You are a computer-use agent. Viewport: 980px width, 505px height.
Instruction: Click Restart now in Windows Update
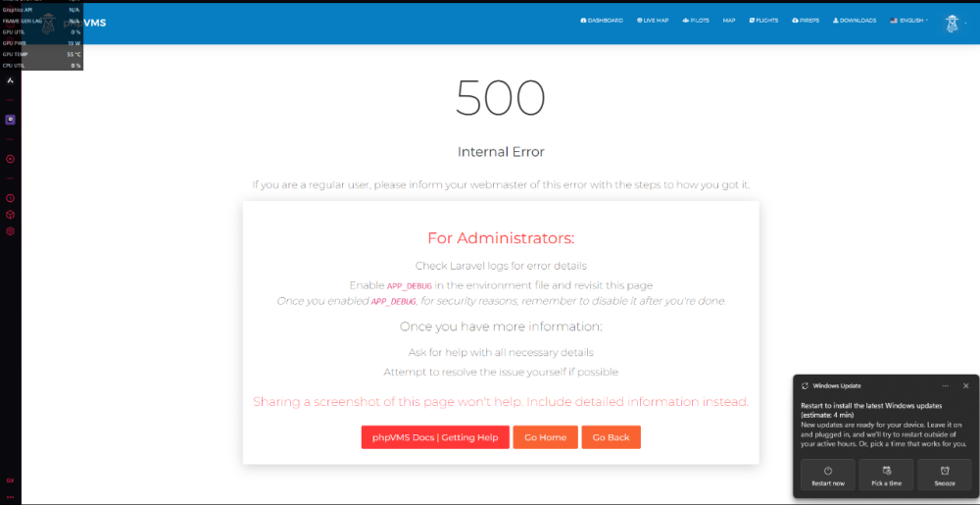[828, 475]
